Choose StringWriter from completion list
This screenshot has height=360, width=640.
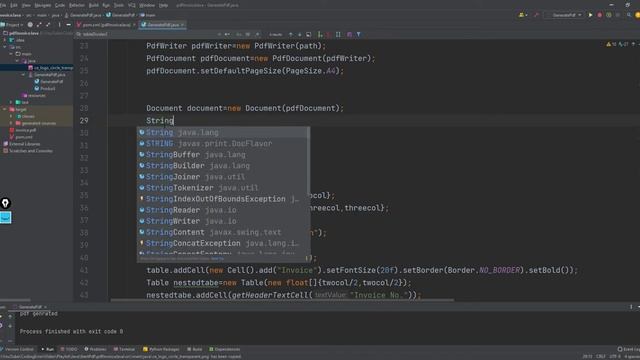click(x=223, y=221)
